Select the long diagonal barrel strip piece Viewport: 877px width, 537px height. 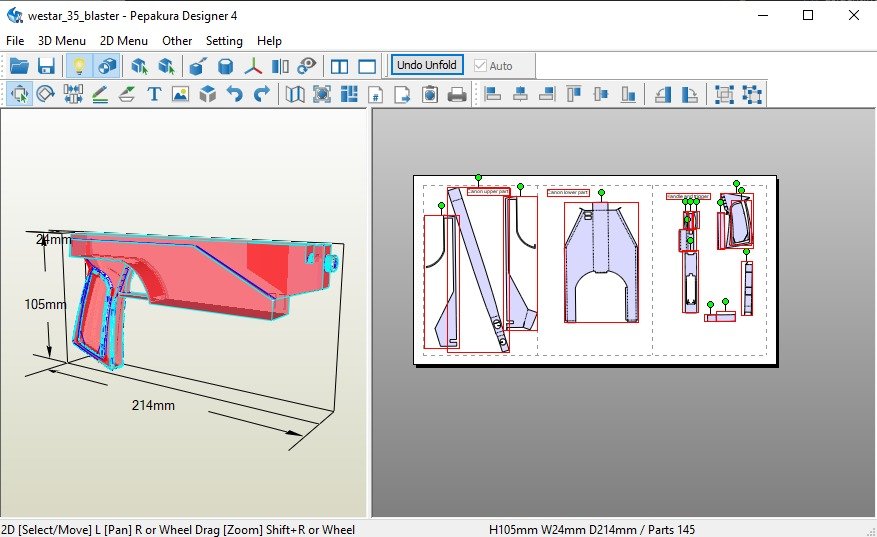(x=478, y=270)
